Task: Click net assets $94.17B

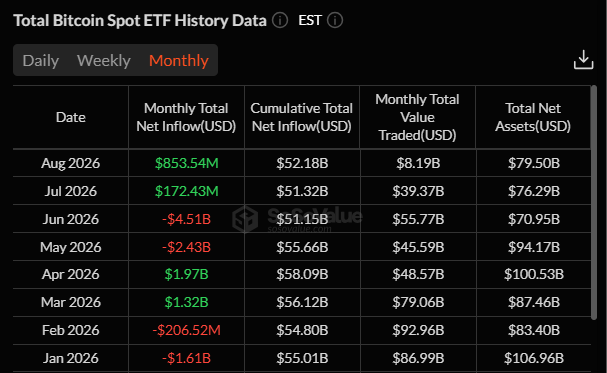Action: (x=534, y=247)
